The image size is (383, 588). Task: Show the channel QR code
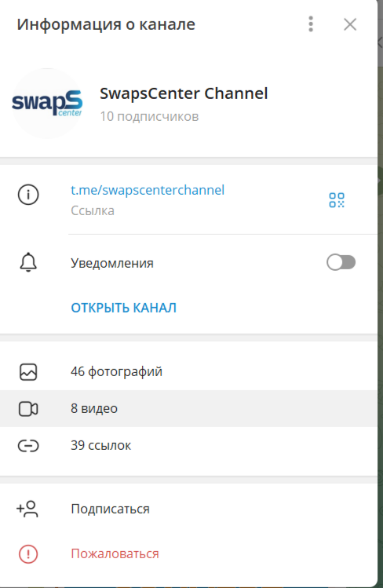tap(337, 200)
